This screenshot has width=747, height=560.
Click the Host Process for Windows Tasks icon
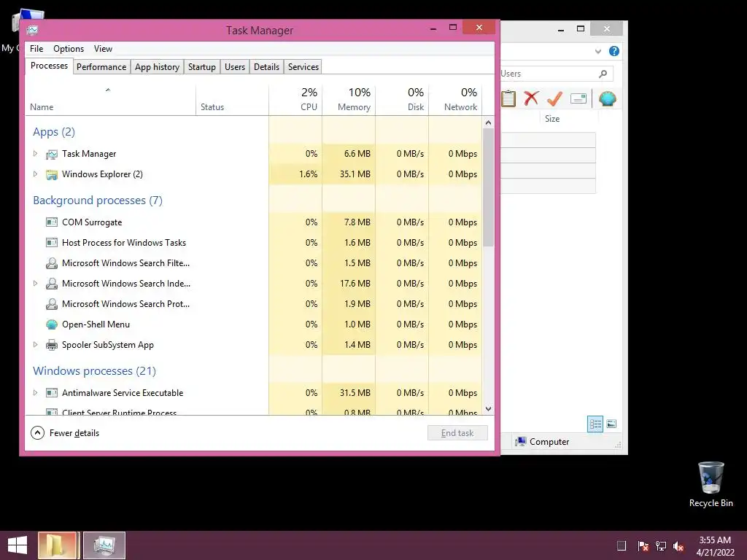pyautogui.click(x=52, y=243)
